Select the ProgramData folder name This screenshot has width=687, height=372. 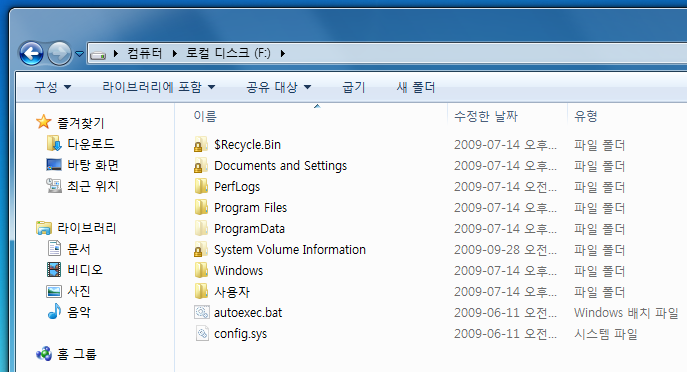[x=249, y=229]
